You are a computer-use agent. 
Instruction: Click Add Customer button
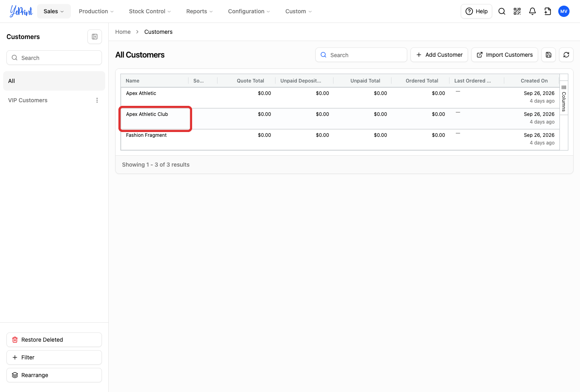(439, 55)
